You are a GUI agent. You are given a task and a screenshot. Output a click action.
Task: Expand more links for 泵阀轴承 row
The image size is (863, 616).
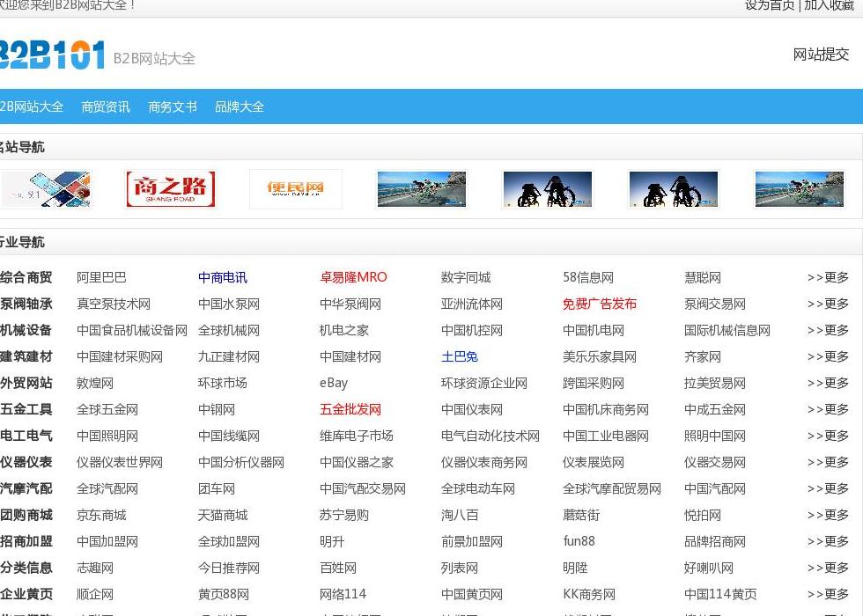pyautogui.click(x=828, y=304)
